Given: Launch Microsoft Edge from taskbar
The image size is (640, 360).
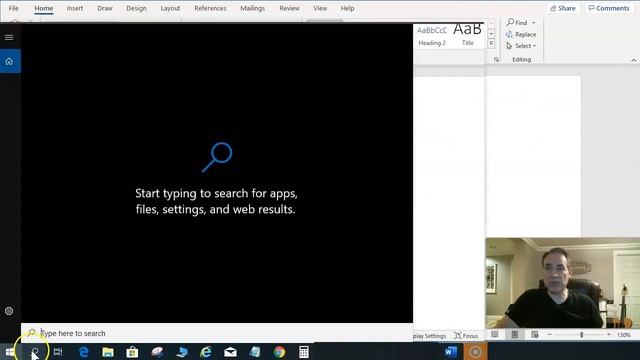Looking at the screenshot, I should (x=84, y=351).
